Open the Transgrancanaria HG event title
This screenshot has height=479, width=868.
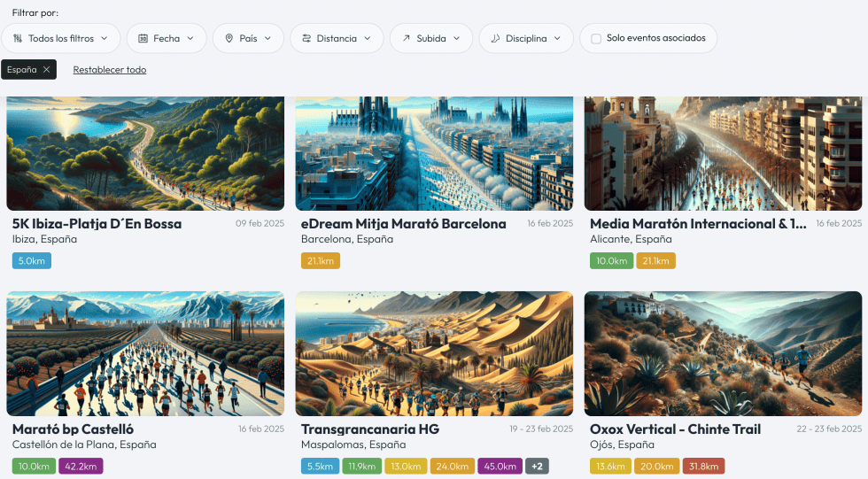[x=370, y=429]
